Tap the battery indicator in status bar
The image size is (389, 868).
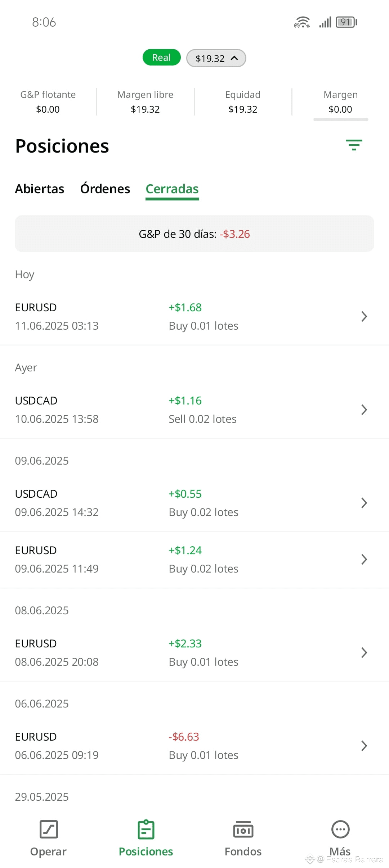pos(346,22)
